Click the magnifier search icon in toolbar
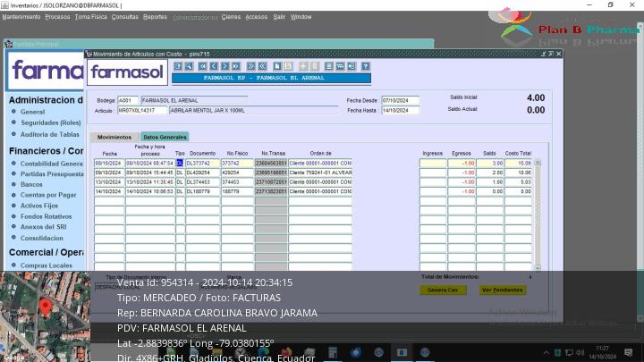 189,66
